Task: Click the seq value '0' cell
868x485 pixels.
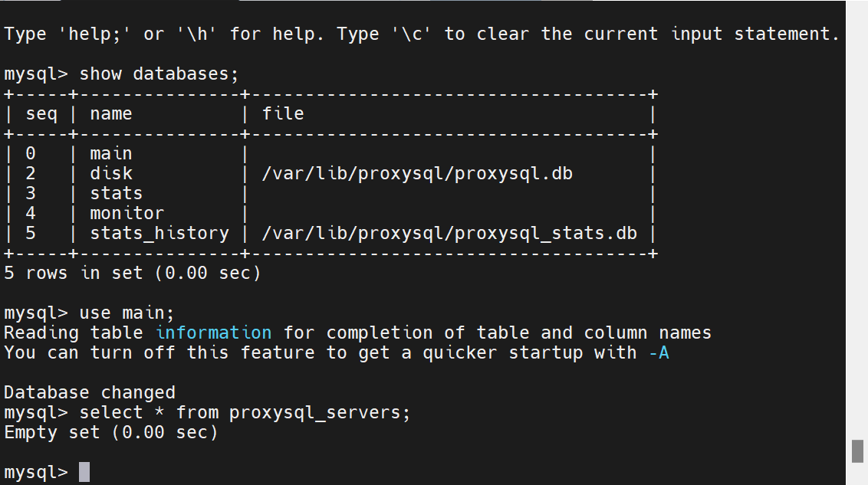Action: click(x=31, y=154)
